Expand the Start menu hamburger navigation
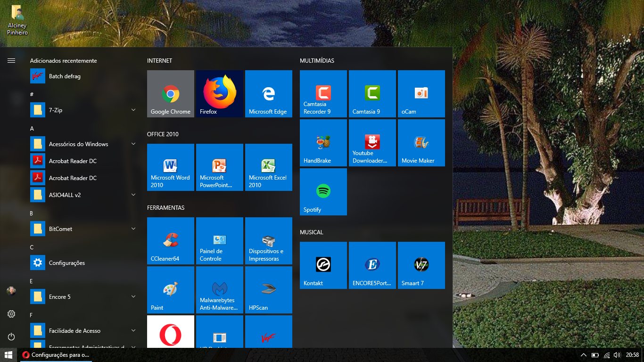The width and height of the screenshot is (644, 362). click(11, 60)
